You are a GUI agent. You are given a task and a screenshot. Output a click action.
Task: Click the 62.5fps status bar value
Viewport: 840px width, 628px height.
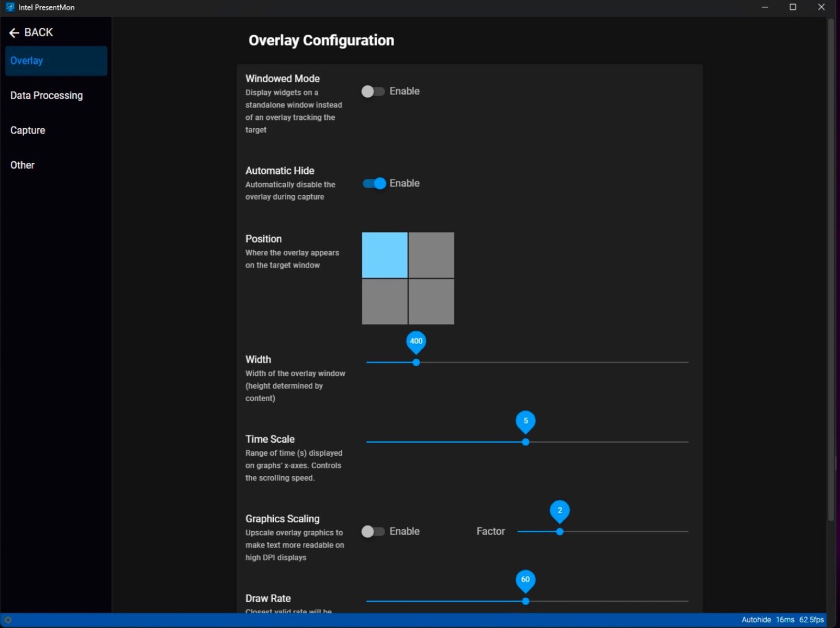click(811, 620)
